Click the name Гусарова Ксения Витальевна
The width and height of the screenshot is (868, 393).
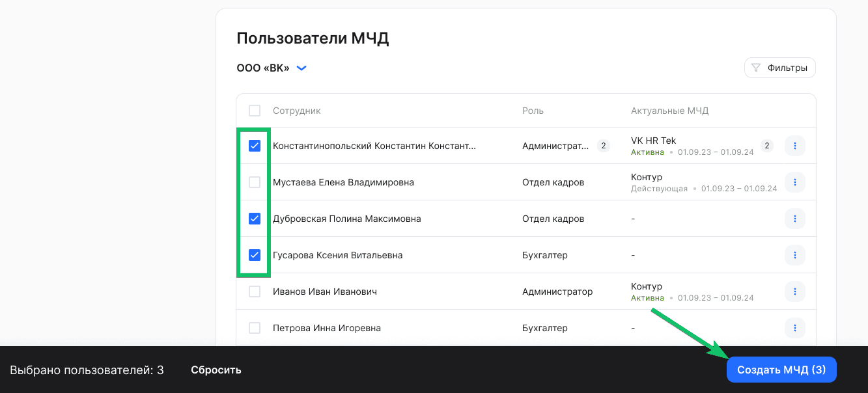point(338,255)
